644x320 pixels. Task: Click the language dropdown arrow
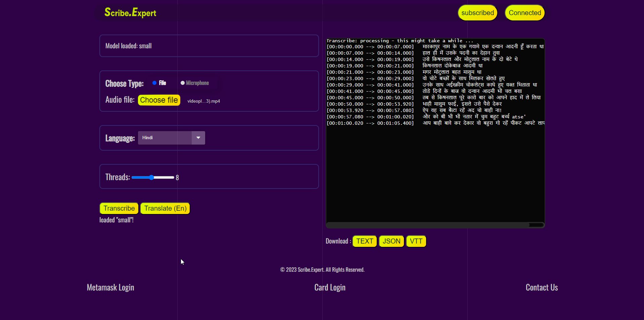point(198,138)
